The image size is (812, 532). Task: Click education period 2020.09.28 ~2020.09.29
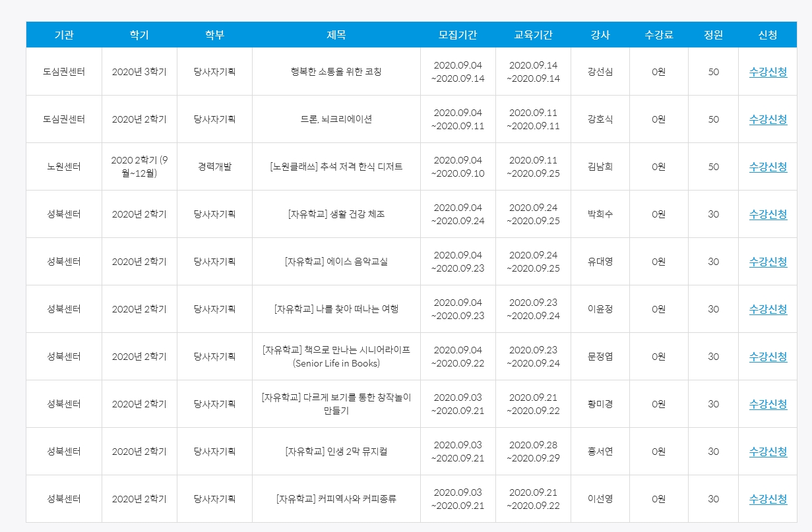[533, 452]
